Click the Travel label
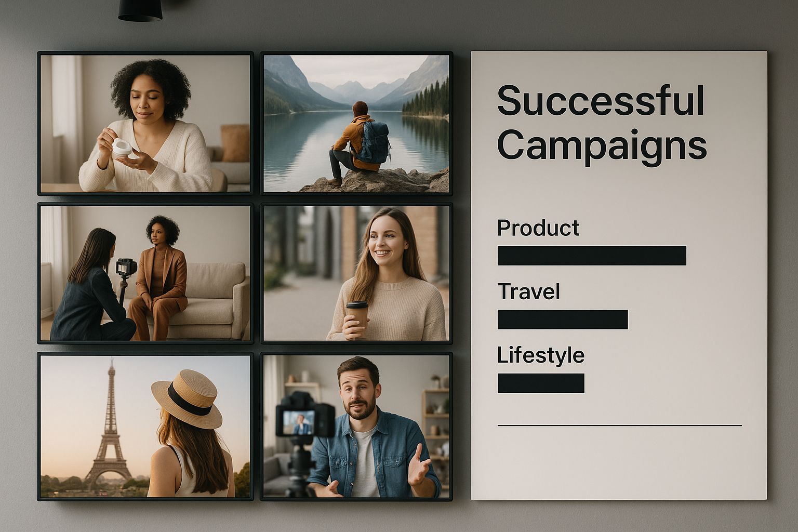 click(528, 291)
